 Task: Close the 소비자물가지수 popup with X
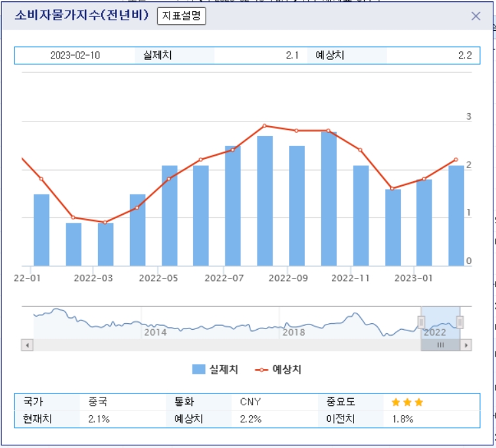point(476,16)
